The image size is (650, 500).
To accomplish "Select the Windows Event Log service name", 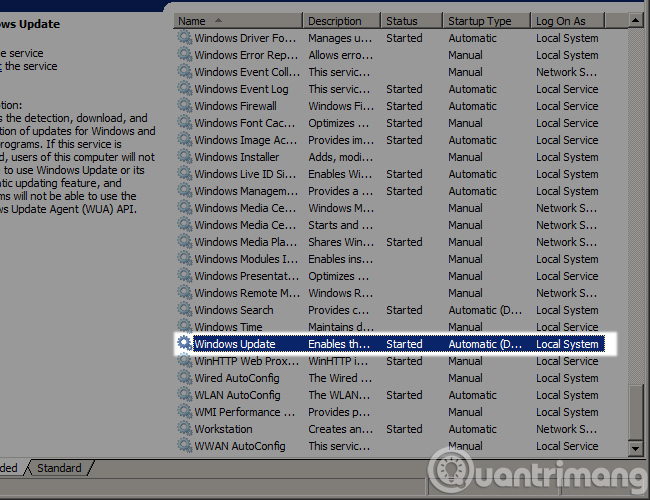I will pos(241,89).
